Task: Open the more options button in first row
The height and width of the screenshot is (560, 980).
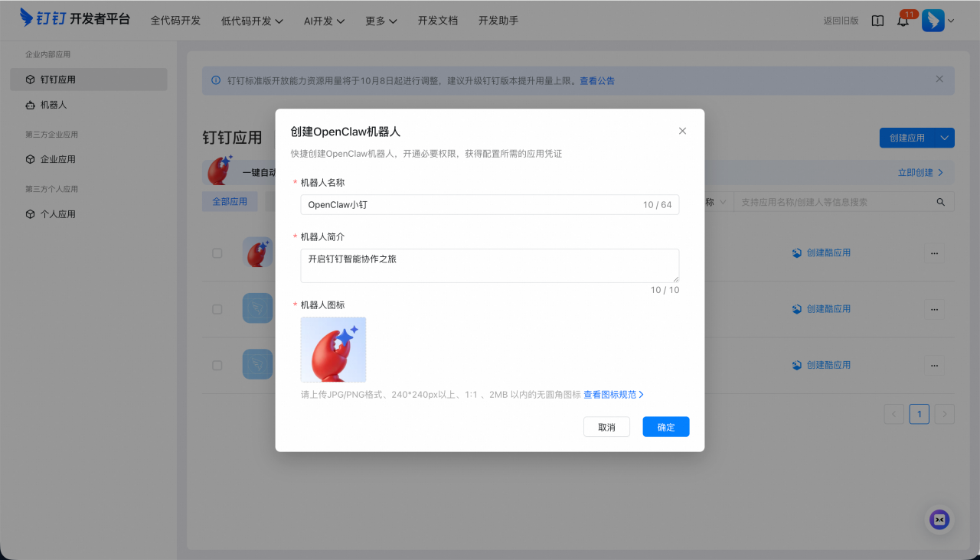Action: [934, 252]
